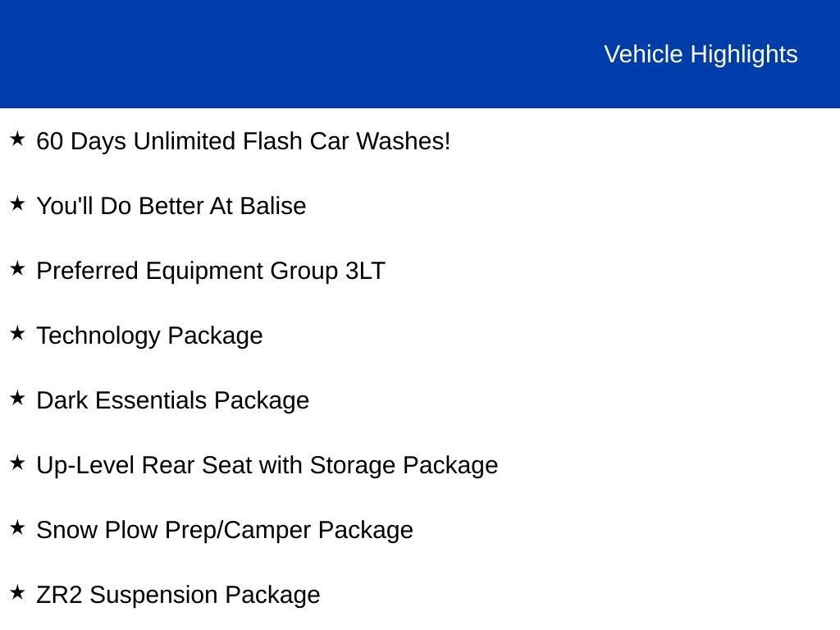The height and width of the screenshot is (630, 840).
Task: Click the ZR2 Suspension Package text
Action: pos(178,595)
